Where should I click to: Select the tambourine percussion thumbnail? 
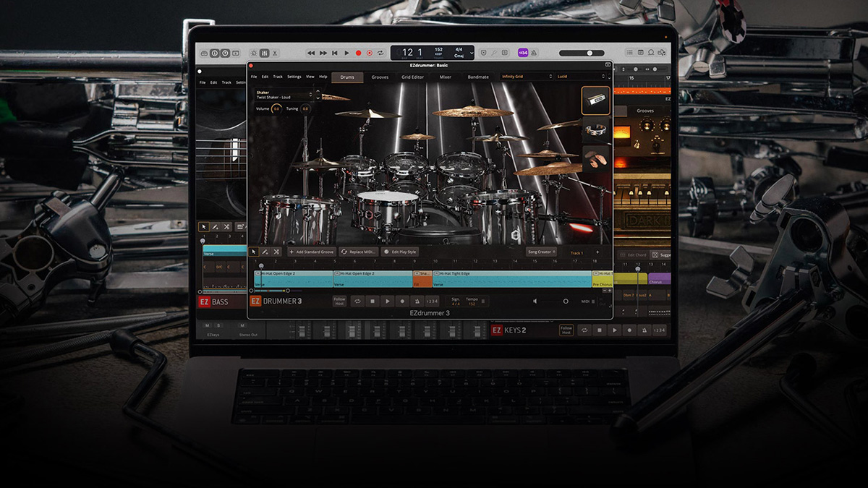(596, 130)
